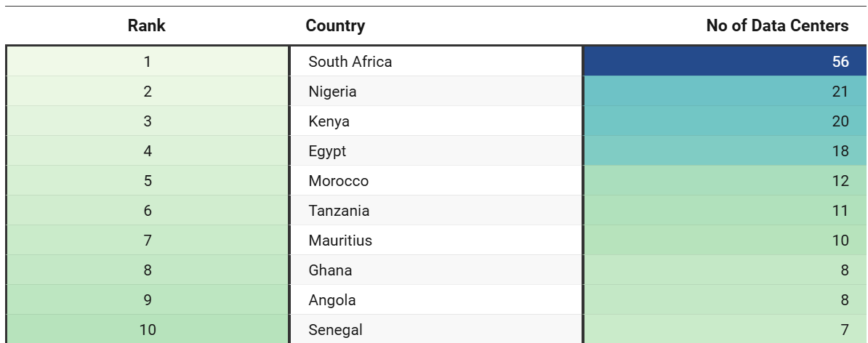
Task: Click the Angola country cell
Action: [331, 300]
